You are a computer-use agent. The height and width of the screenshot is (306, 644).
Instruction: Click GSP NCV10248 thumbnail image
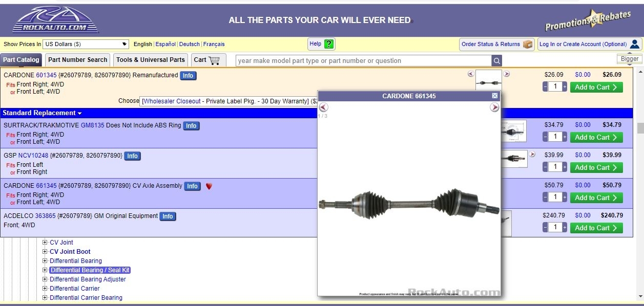[x=514, y=160]
